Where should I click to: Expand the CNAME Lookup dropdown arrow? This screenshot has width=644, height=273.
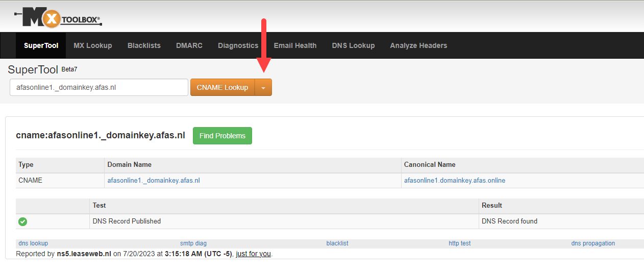pyautogui.click(x=263, y=87)
